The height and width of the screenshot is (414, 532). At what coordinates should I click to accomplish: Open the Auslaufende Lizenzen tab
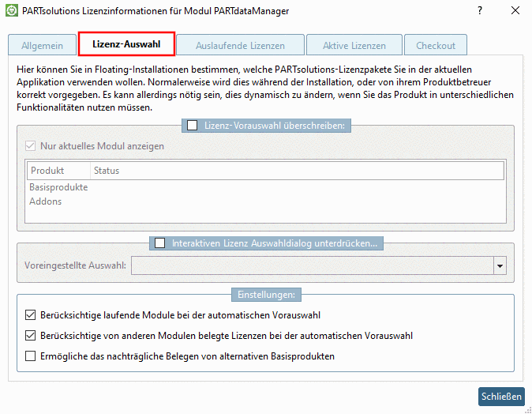(x=240, y=45)
